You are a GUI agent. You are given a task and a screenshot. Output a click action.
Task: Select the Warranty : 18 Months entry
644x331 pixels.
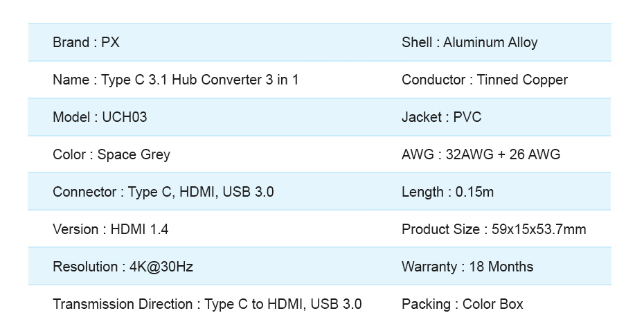(467, 267)
